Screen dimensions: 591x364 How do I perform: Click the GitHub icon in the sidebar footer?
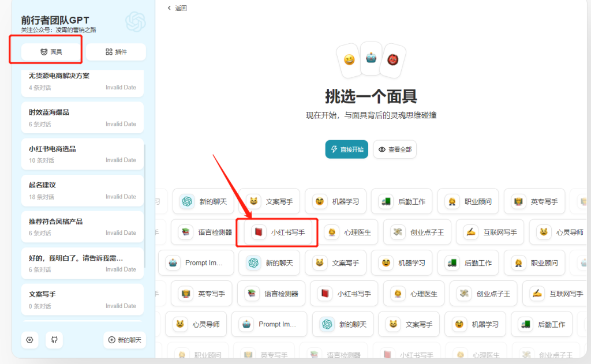pos(54,340)
